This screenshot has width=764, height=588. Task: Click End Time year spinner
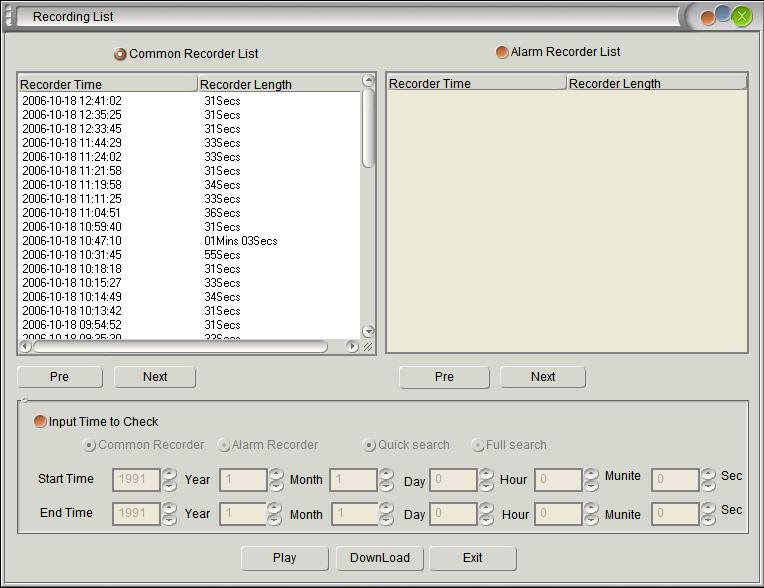(170, 514)
